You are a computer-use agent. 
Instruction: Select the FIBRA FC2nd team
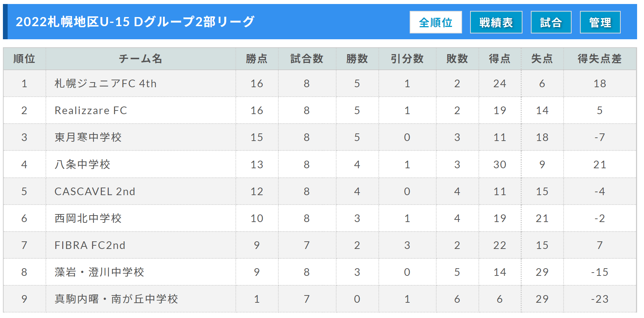pos(90,245)
